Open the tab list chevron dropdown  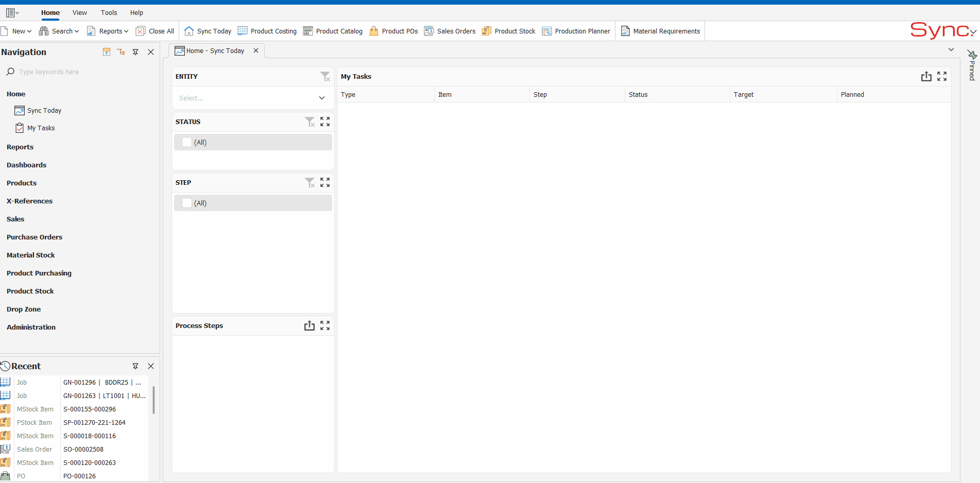[951, 50]
